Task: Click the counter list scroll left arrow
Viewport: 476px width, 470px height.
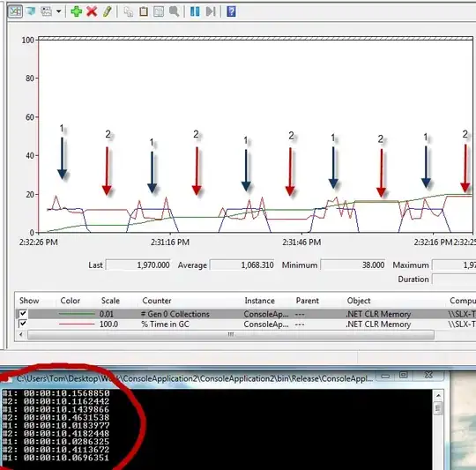Action: (20, 334)
